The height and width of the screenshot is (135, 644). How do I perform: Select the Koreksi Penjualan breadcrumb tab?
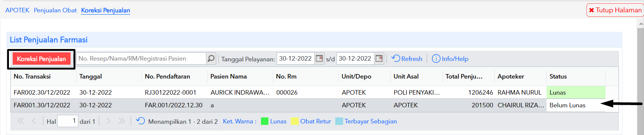click(x=106, y=10)
